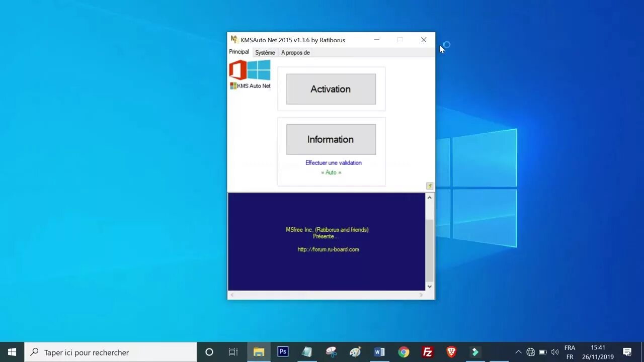Click the green Filmora icon in the taskbar
This screenshot has width=644, height=362.
click(475, 352)
